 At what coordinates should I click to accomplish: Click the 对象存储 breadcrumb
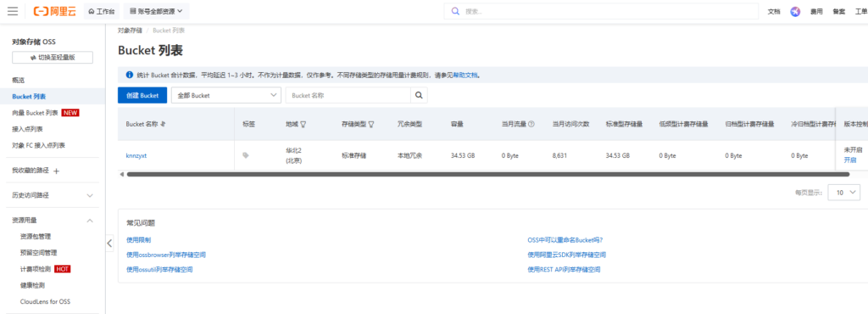130,30
